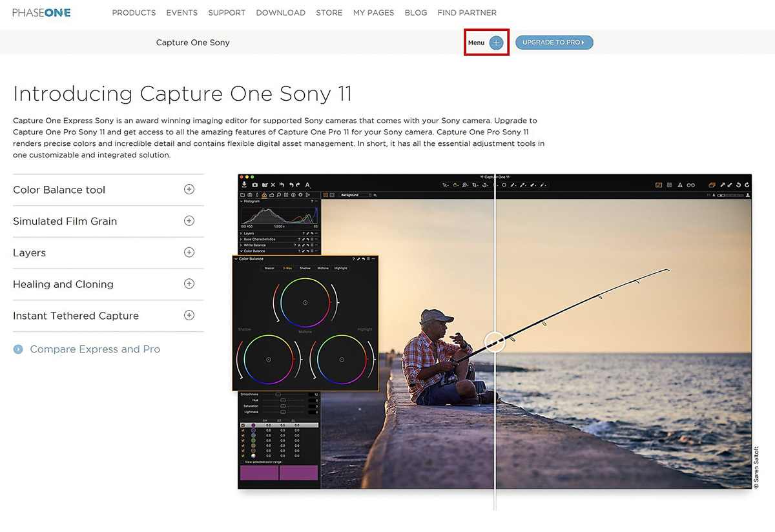This screenshot has height=532, width=775.
Task: Click the add layer plus icon beside Background
Action: click(x=375, y=195)
